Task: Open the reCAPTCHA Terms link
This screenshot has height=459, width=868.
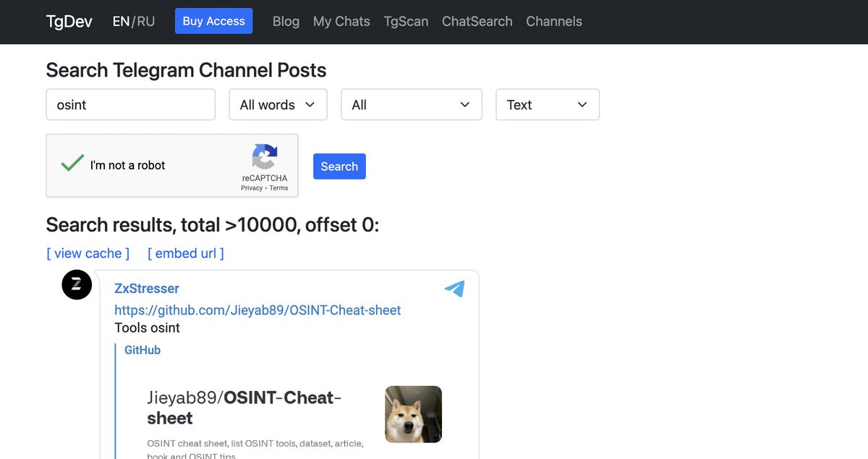Action: coord(278,188)
